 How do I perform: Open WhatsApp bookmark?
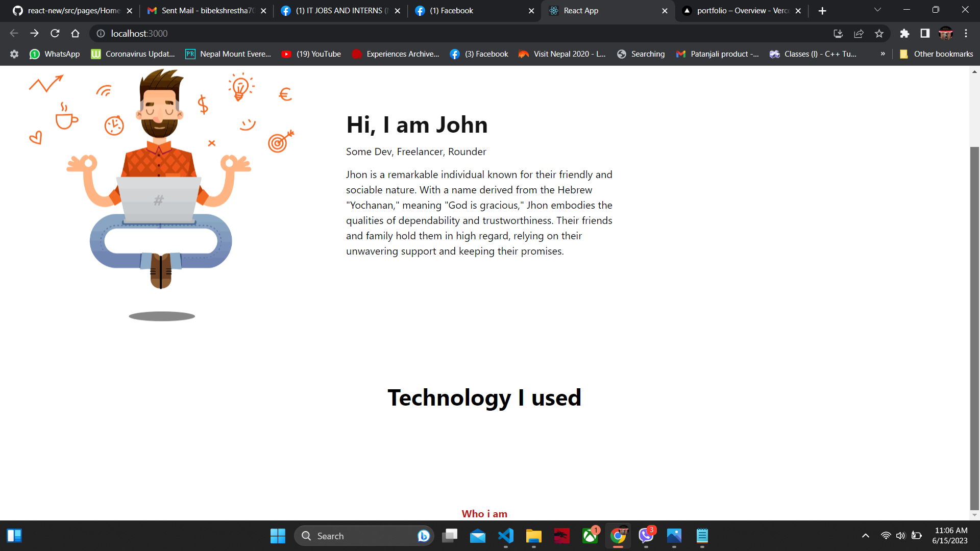tap(55, 54)
